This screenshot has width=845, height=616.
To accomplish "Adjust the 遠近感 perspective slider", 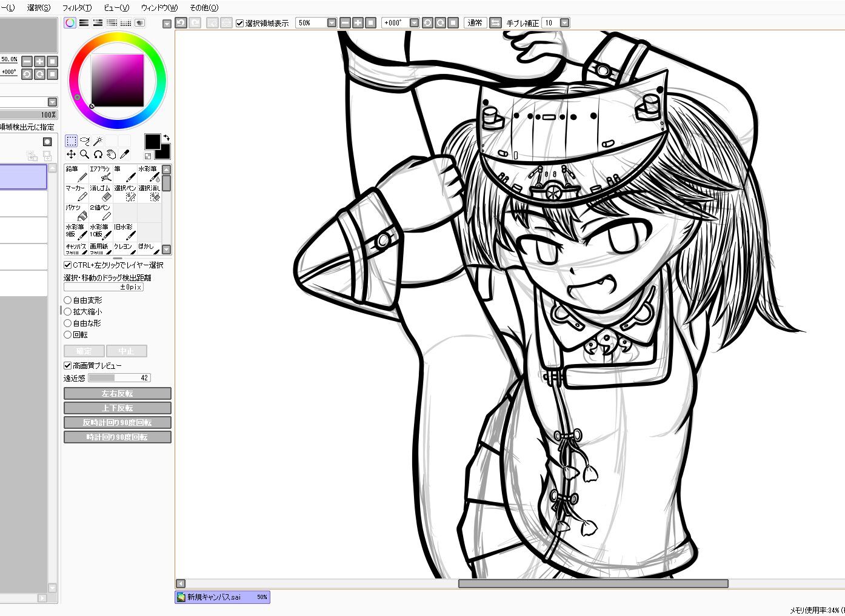I will tap(119, 378).
